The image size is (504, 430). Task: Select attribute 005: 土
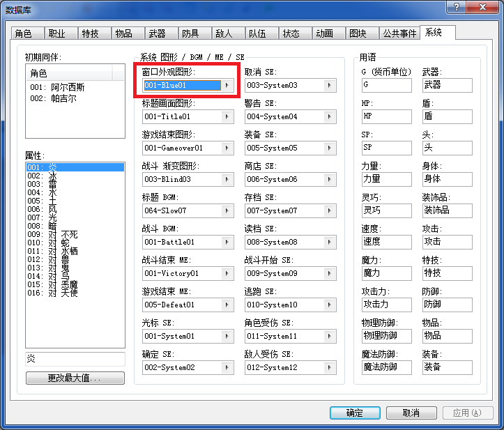click(75, 201)
